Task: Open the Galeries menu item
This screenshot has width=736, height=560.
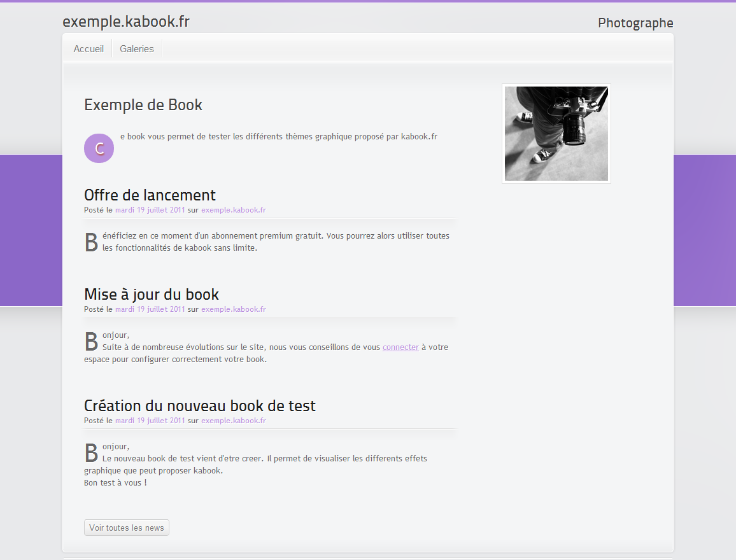Action: click(x=137, y=49)
